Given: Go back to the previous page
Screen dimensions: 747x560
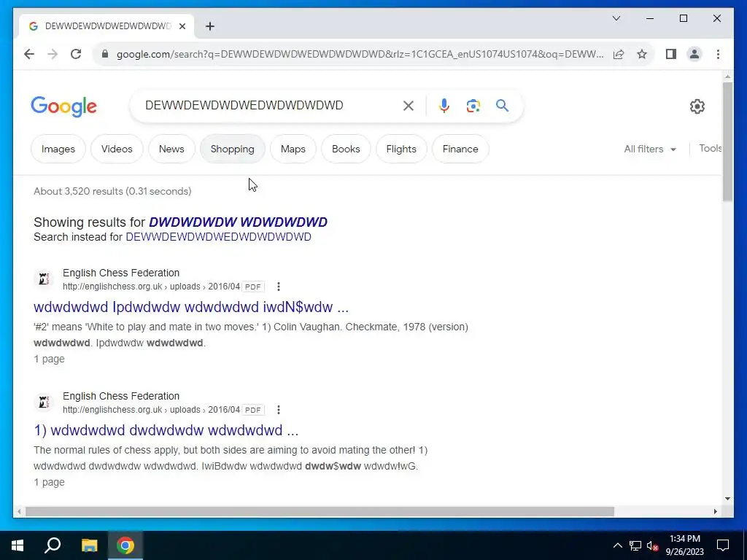Looking at the screenshot, I should [29, 54].
